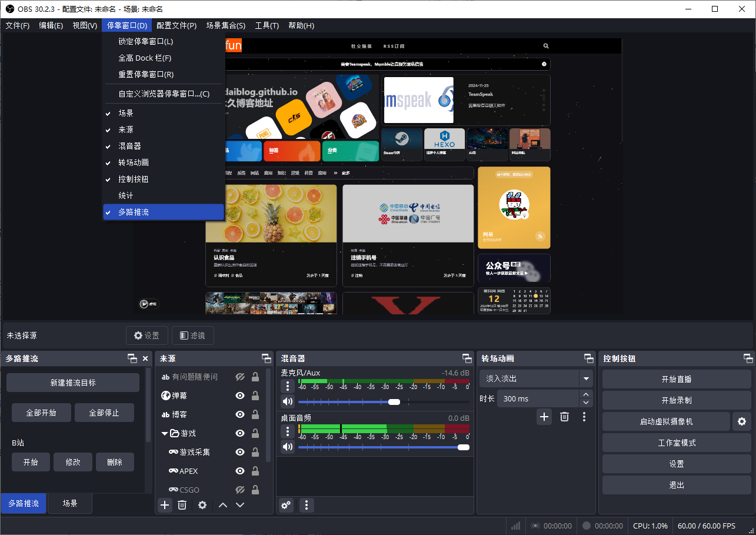Viewport: 756px width, 535px height.
Task: Click the 开始直播 button
Action: [676, 379]
